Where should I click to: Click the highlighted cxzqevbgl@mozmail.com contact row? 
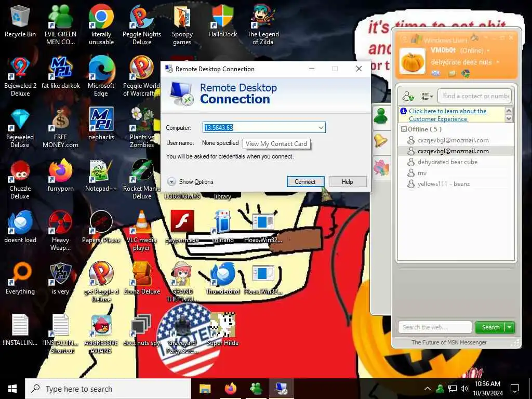[456, 151]
